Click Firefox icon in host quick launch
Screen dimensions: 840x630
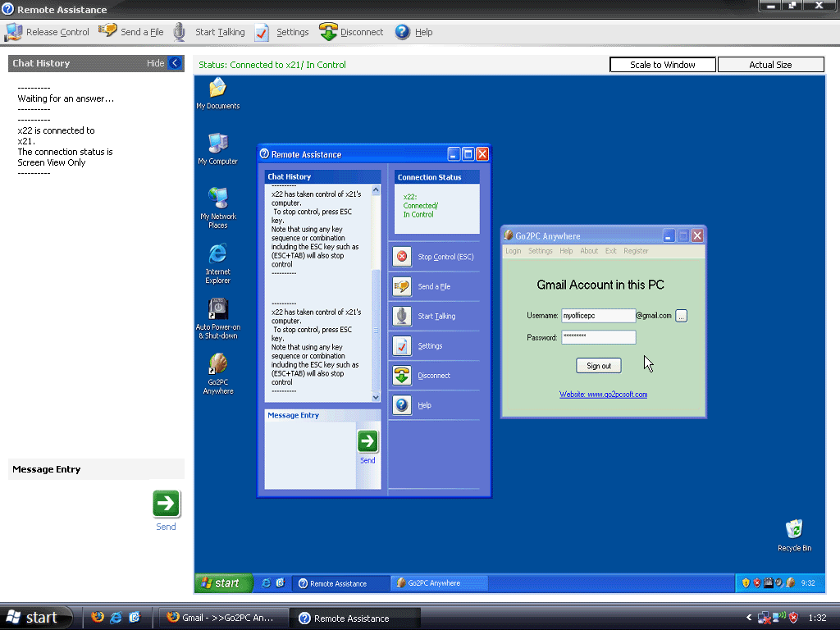[x=98, y=617]
